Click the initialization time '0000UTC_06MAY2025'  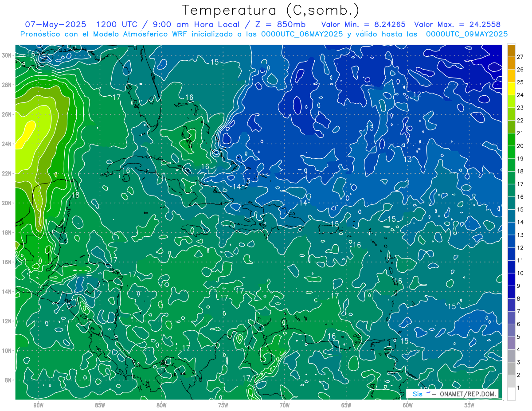(302, 34)
